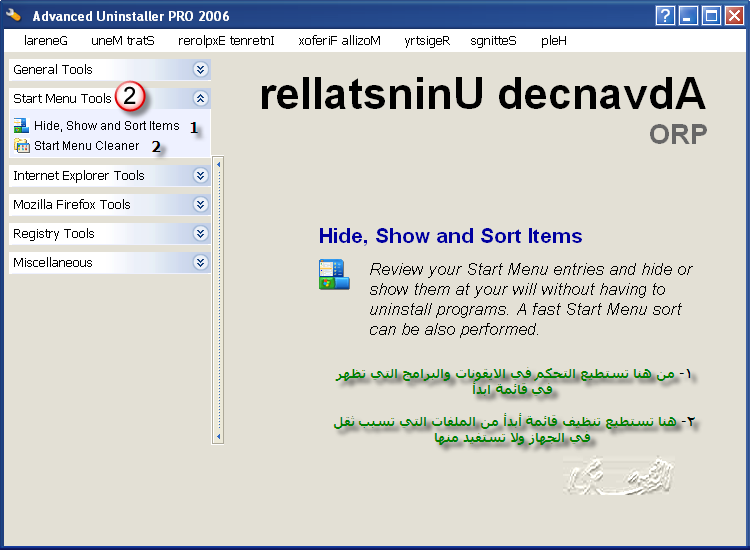
Task: Open the mirrored Help menu (pleH)
Action: (553, 41)
